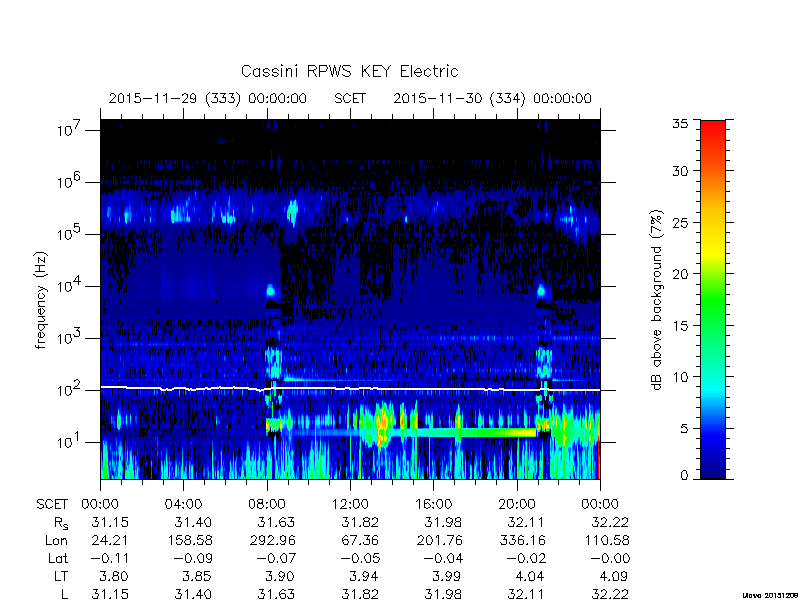Click the Lon value '336.16'
Screen dimensions: 800x600
click(x=523, y=540)
